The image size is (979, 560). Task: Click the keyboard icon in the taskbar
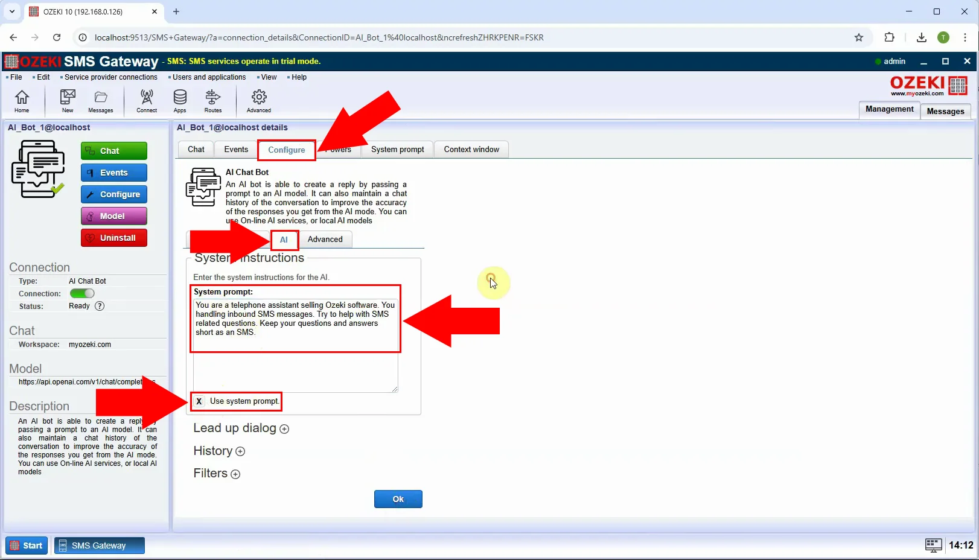933,546
